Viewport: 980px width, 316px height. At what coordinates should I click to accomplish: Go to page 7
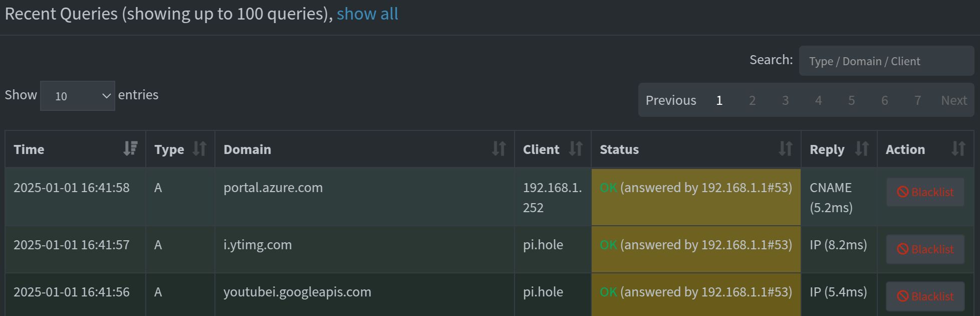point(917,100)
